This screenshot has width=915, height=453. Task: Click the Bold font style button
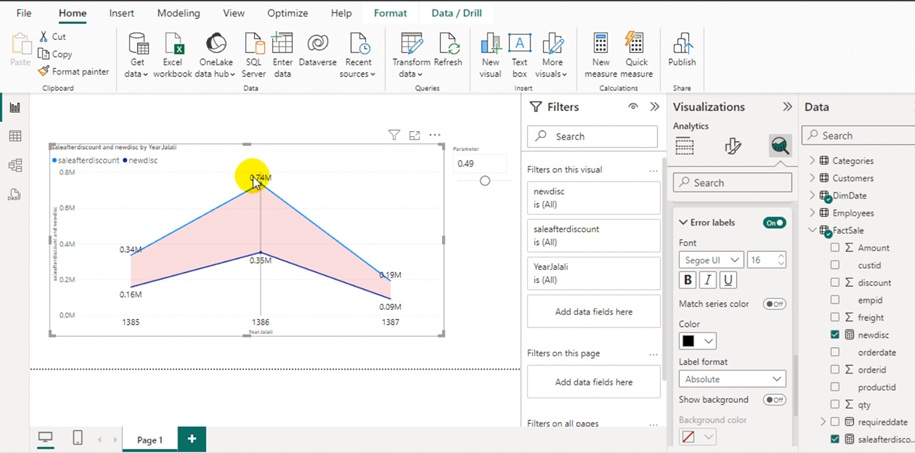[x=688, y=280]
